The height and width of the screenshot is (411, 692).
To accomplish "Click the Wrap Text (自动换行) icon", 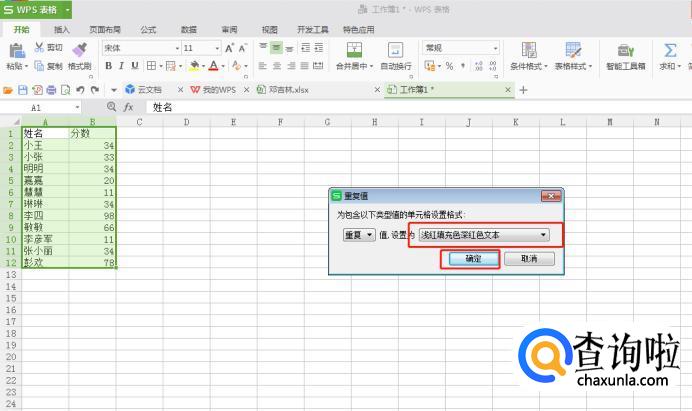I will tap(395, 50).
